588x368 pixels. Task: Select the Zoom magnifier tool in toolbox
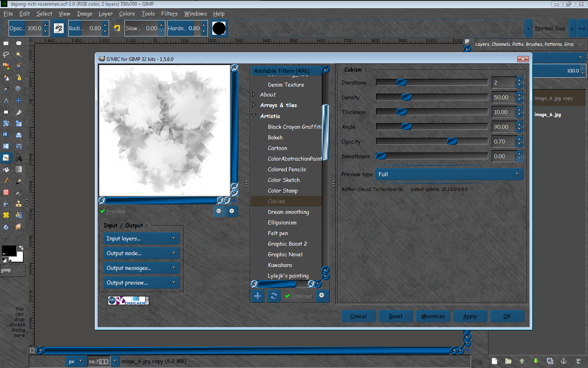pos(19,89)
